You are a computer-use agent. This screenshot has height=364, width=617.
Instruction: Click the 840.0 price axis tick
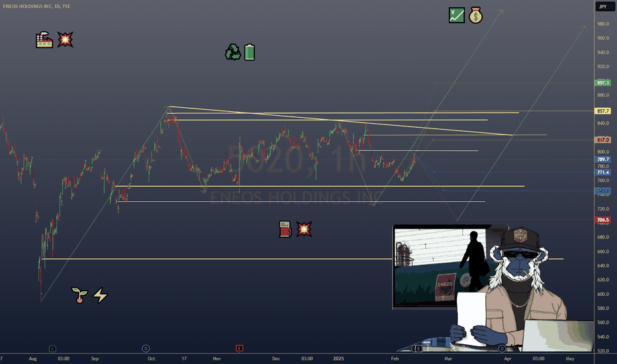point(603,123)
